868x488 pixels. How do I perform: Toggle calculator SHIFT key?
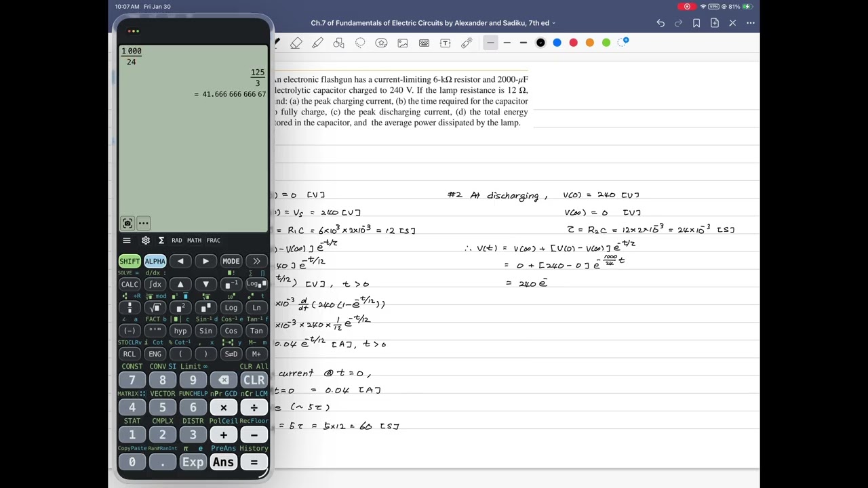(x=130, y=261)
